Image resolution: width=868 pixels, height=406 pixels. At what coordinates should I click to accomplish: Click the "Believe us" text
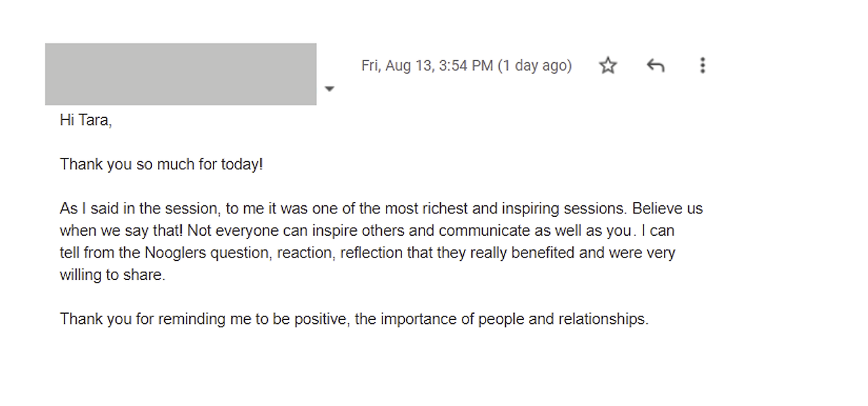click(668, 209)
